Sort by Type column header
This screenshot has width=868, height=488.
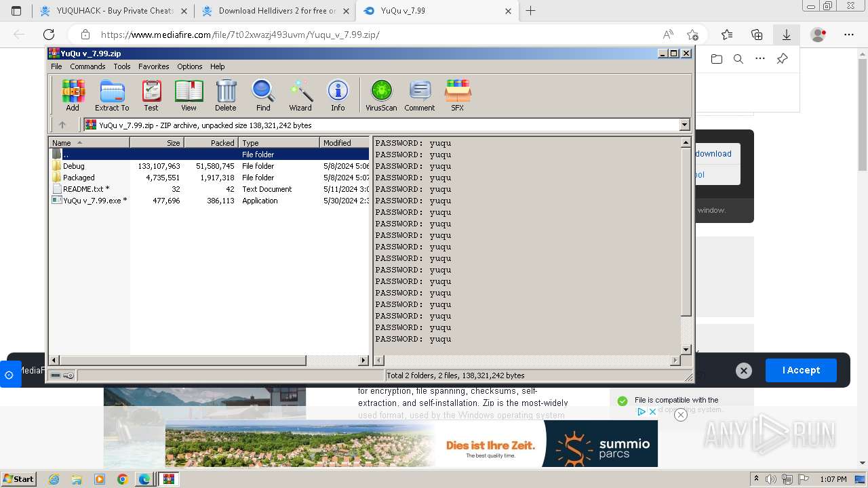click(x=279, y=142)
